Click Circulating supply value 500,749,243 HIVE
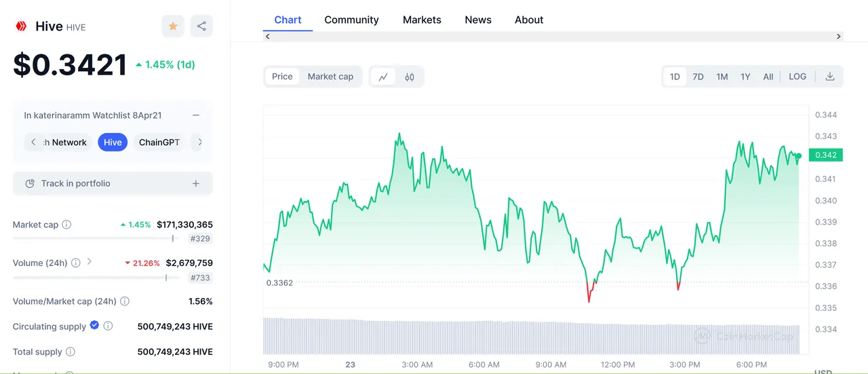Viewport: 868px width, 374px height. coord(175,326)
